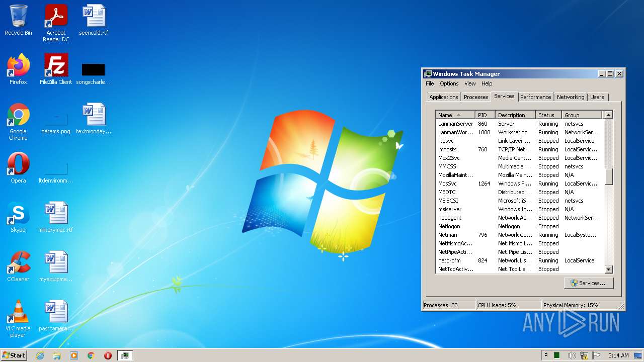The image size is (644, 362).
Task: Open the Help menu in Task Manager
Action: point(487,83)
